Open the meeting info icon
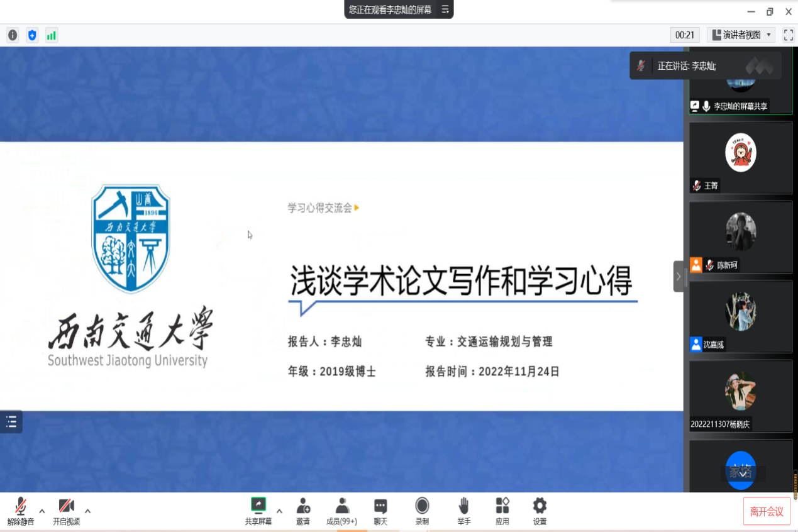The width and height of the screenshot is (798, 532). click(x=12, y=35)
